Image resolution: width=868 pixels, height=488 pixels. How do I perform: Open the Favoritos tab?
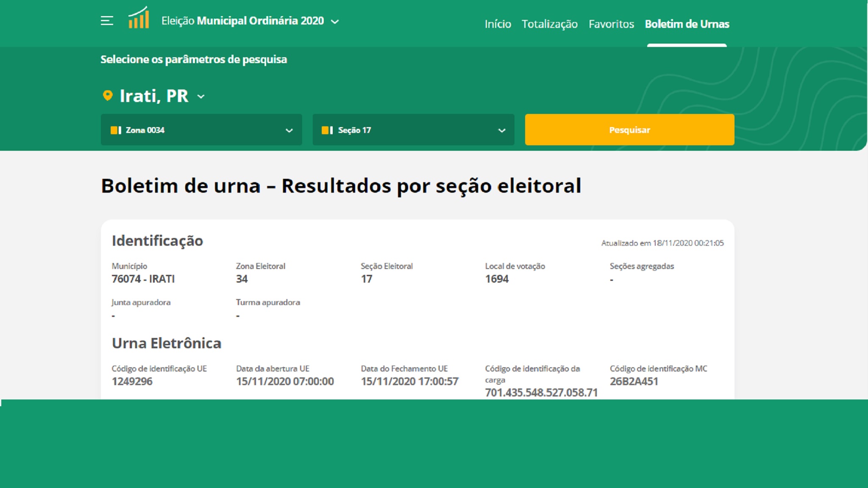coord(611,24)
